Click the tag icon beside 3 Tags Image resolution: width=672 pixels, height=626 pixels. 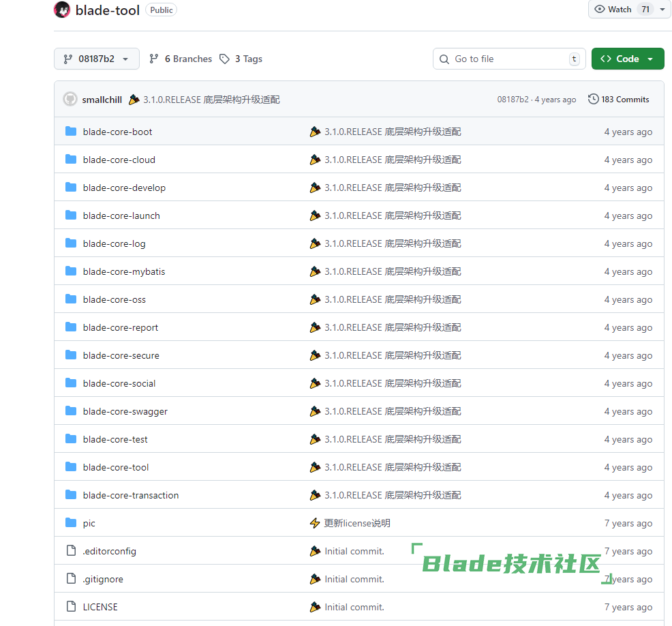coord(224,59)
